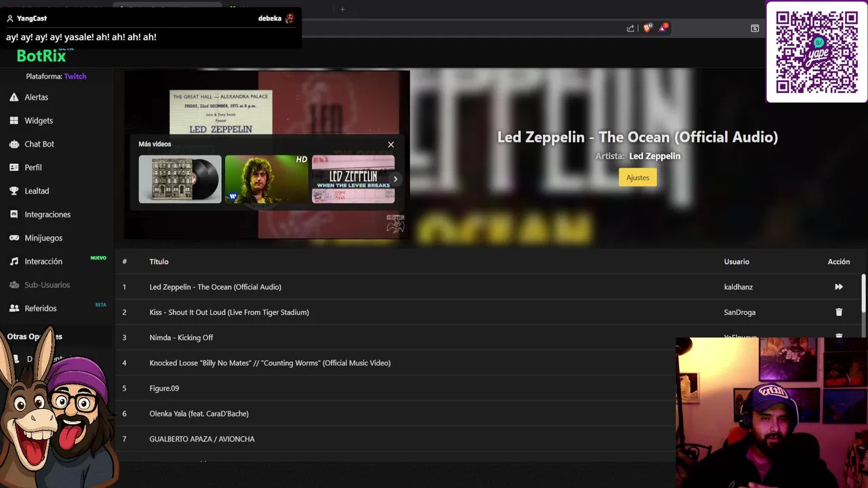This screenshot has height=488, width=868.
Task: Click the browser sidebar panel icon
Action: pyautogui.click(x=755, y=28)
